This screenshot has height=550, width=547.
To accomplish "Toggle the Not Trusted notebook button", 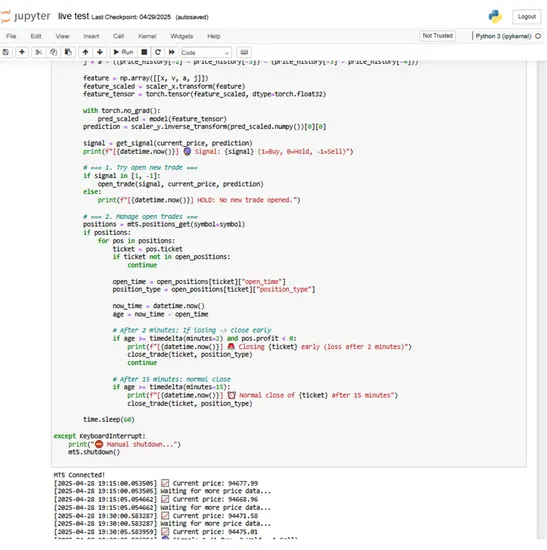I will pyautogui.click(x=437, y=36).
